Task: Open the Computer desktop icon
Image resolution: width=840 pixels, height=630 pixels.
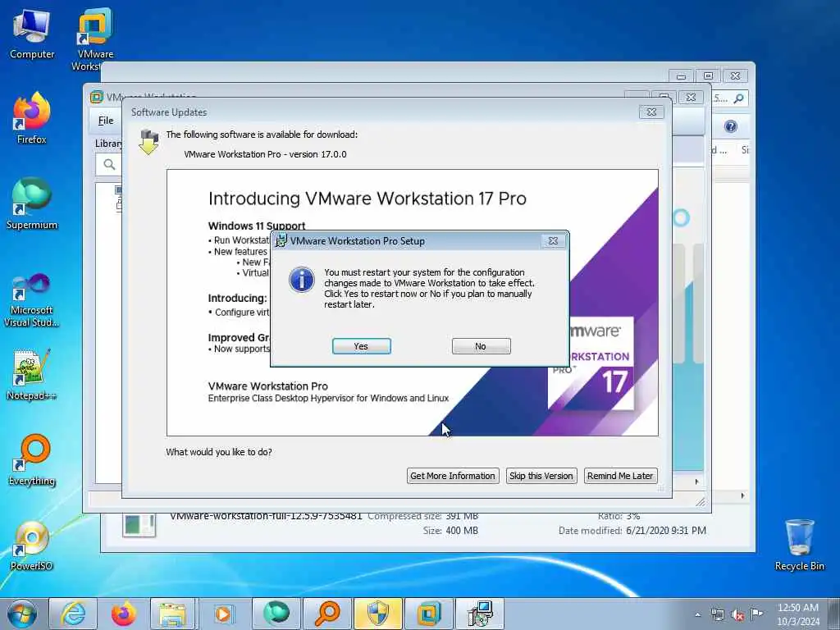Action: pos(32,34)
